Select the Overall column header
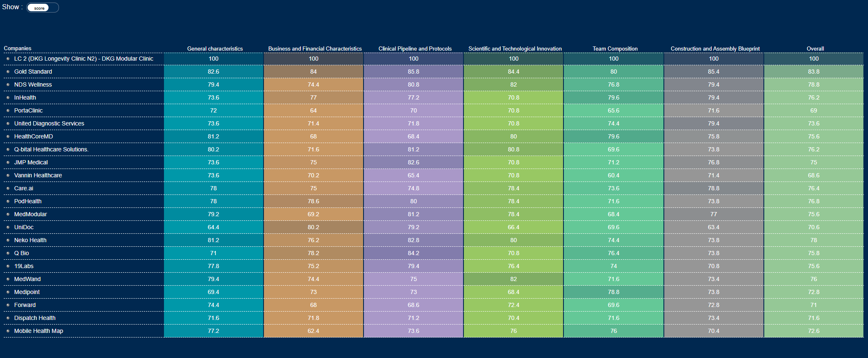 [815, 49]
